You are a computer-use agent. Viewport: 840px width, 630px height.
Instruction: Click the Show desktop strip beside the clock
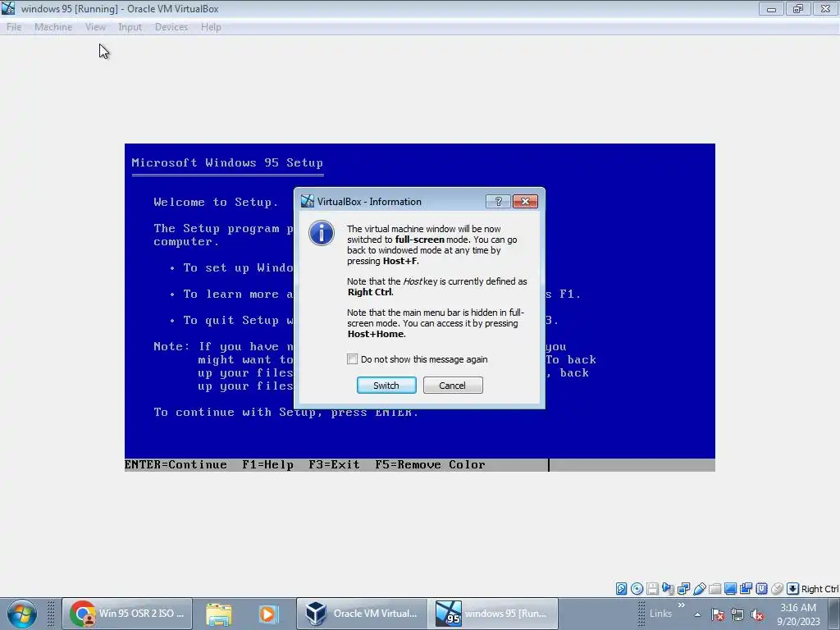(836, 614)
